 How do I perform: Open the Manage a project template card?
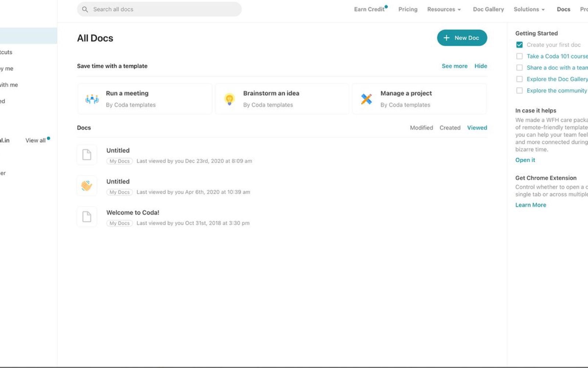click(x=419, y=99)
